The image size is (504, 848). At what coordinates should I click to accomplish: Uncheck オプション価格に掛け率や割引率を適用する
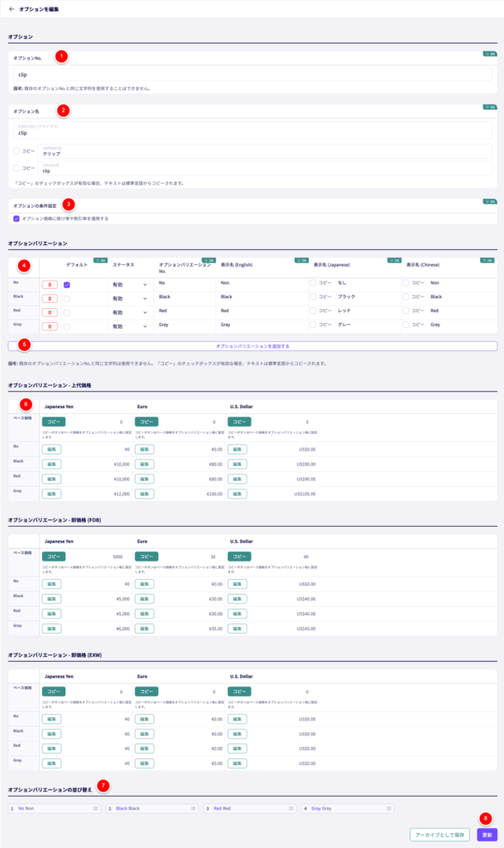coord(17,219)
